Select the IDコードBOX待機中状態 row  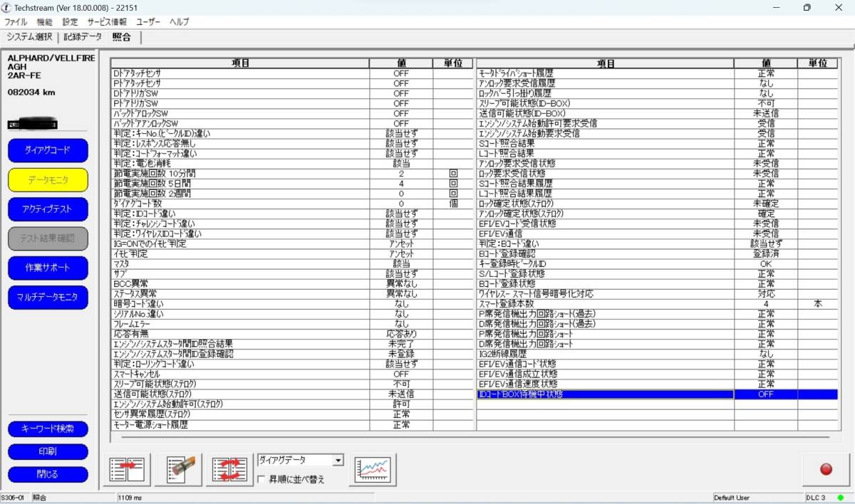point(604,394)
